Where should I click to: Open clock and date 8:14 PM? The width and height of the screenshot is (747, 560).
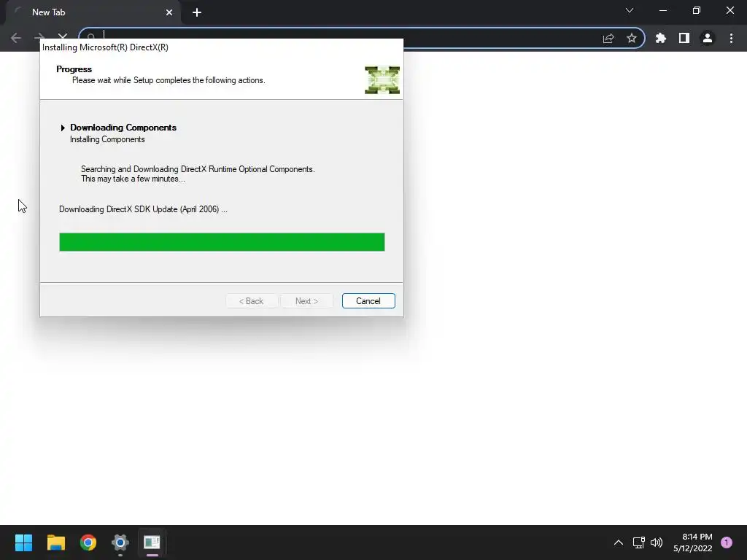[x=693, y=542]
